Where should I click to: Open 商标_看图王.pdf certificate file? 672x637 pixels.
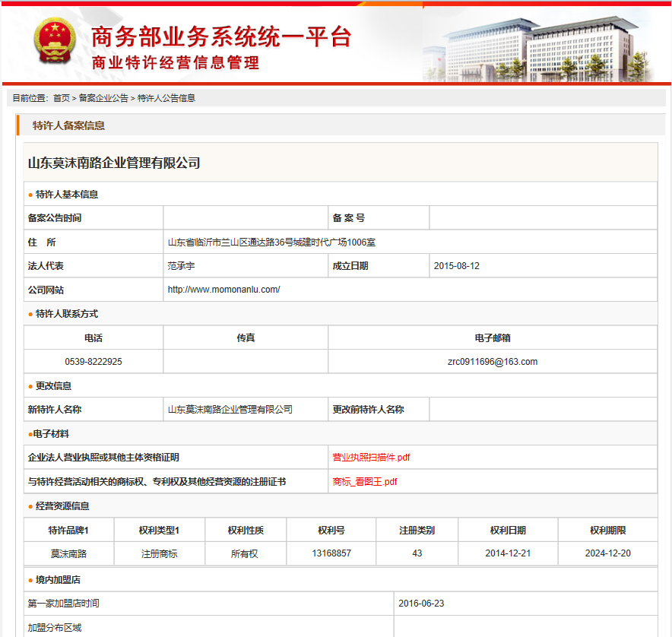coord(364,482)
